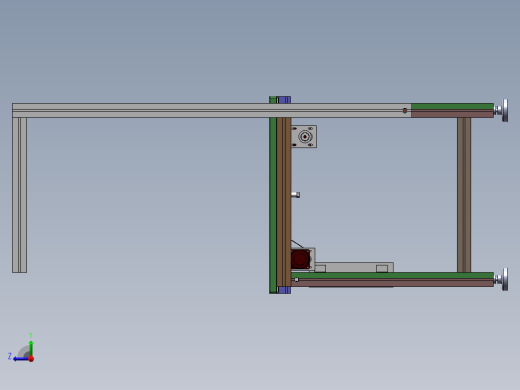Select the gray vertical leg on the left
520x390 pixels.
point(19,195)
